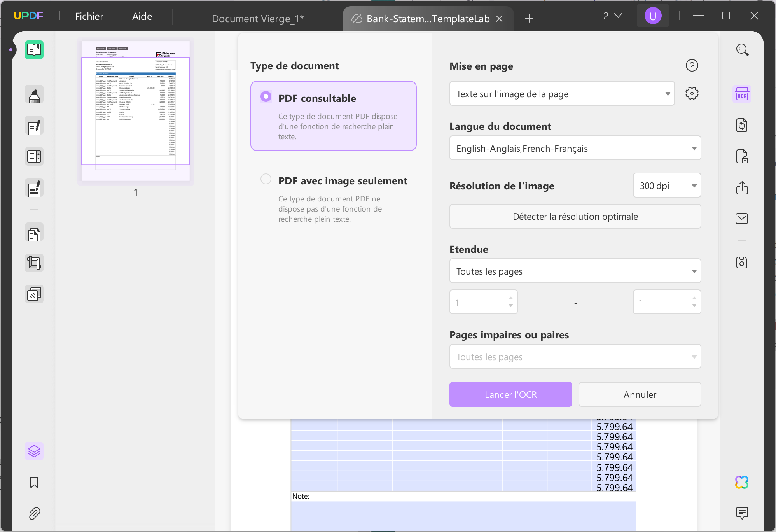This screenshot has width=776, height=532.
Task: Open the Fill and Sign tool
Action: point(34,188)
